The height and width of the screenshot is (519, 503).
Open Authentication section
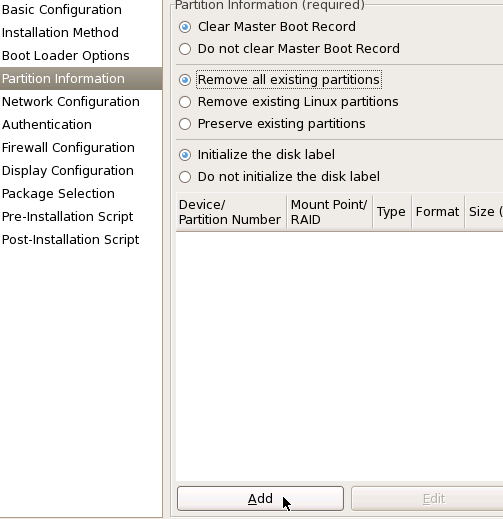(x=81, y=125)
